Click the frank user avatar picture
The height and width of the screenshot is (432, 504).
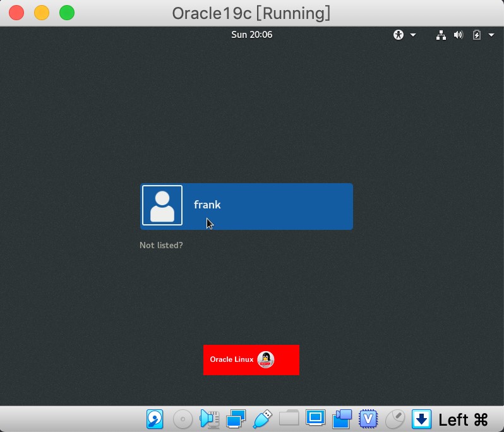click(162, 205)
